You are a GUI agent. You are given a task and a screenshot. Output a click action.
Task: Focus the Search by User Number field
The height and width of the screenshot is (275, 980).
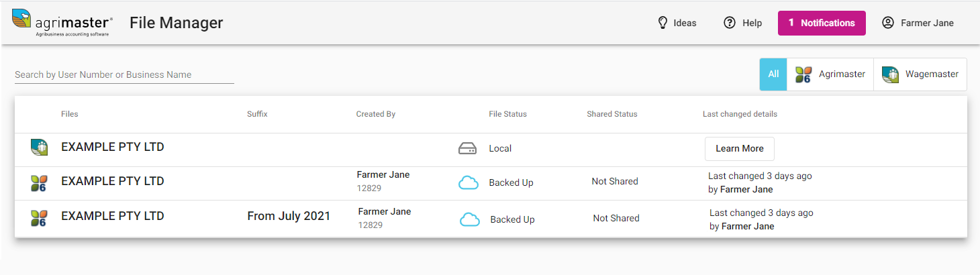pyautogui.click(x=124, y=74)
